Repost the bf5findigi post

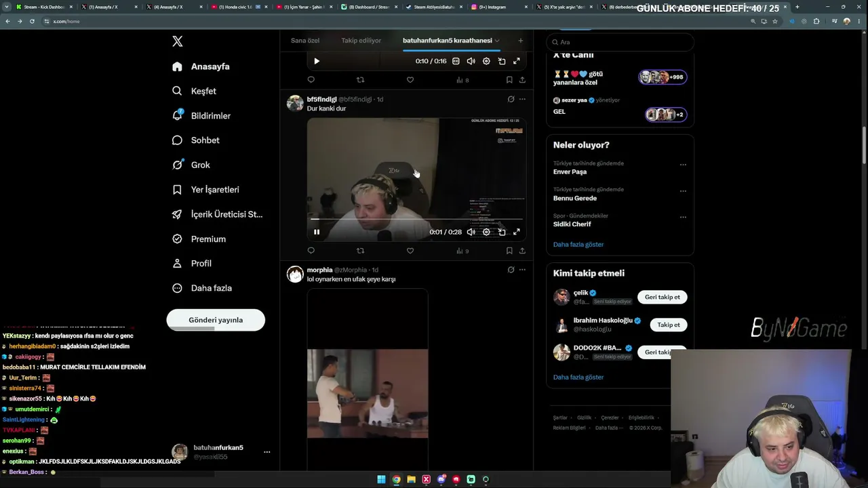coord(360,251)
